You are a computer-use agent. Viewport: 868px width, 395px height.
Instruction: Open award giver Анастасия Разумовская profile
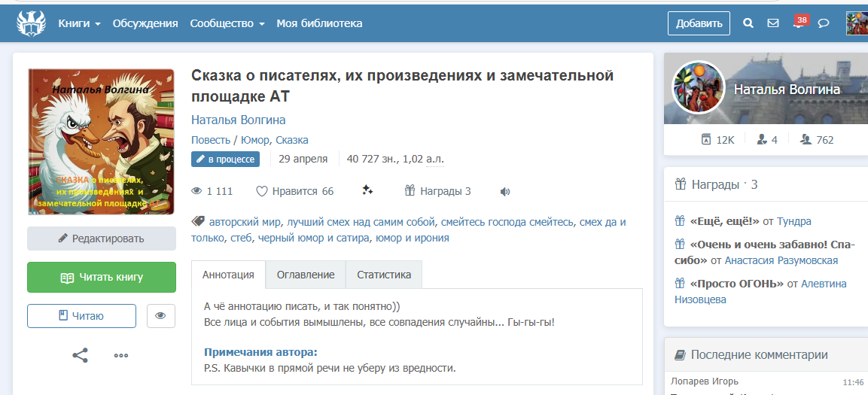(781, 260)
